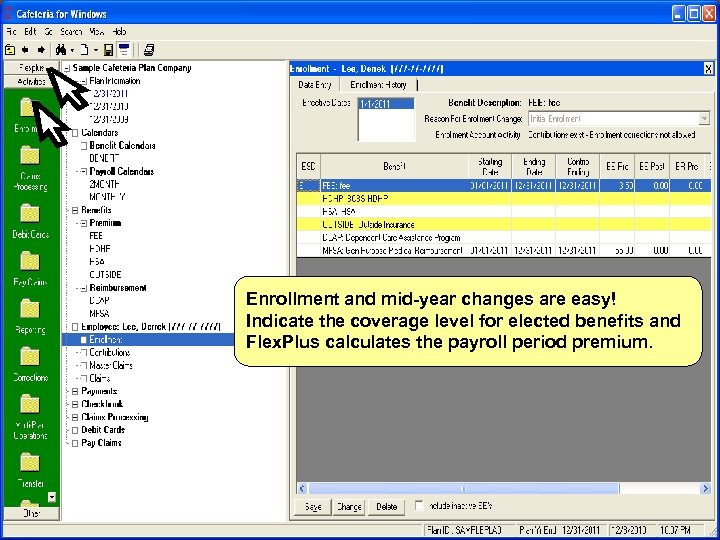Select effective date 1/1/2011 in list
720x540 pixels.
386,104
